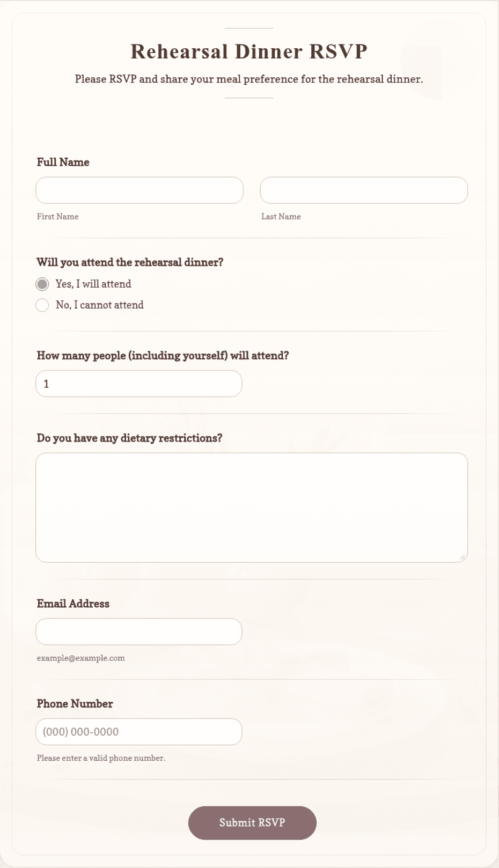Click inside the dietary restrictions text area
The width and height of the screenshot is (499, 868).
[252, 507]
